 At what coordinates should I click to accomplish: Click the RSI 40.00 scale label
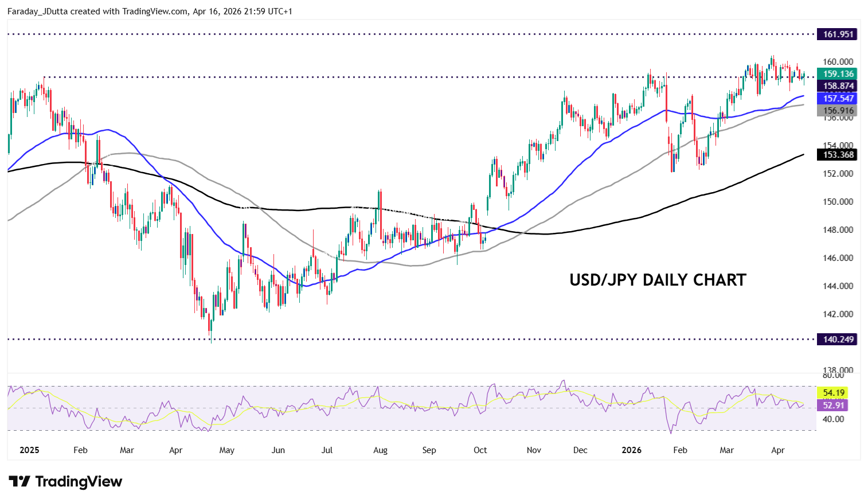coord(833,419)
